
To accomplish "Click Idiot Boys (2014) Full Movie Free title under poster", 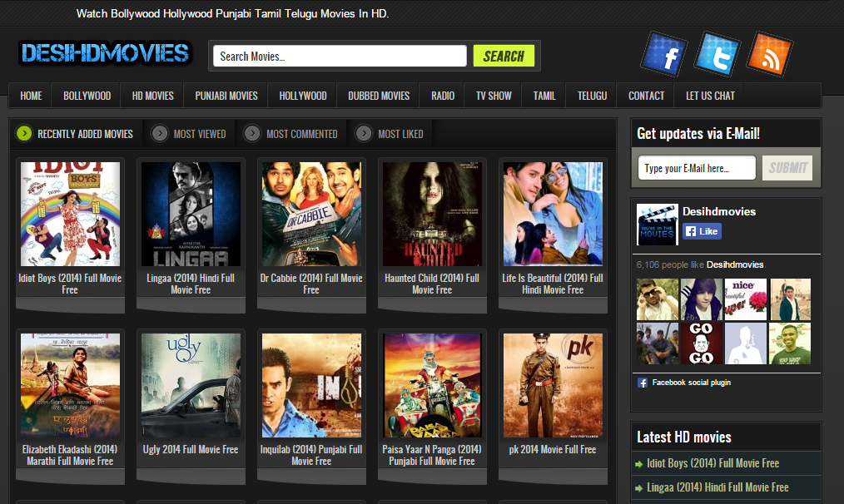I will tap(70, 284).
